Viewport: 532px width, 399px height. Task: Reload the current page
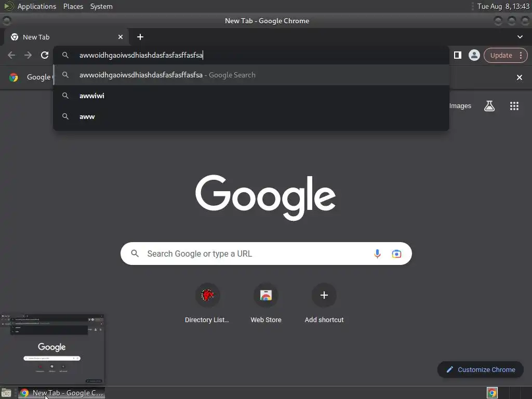[x=45, y=55]
